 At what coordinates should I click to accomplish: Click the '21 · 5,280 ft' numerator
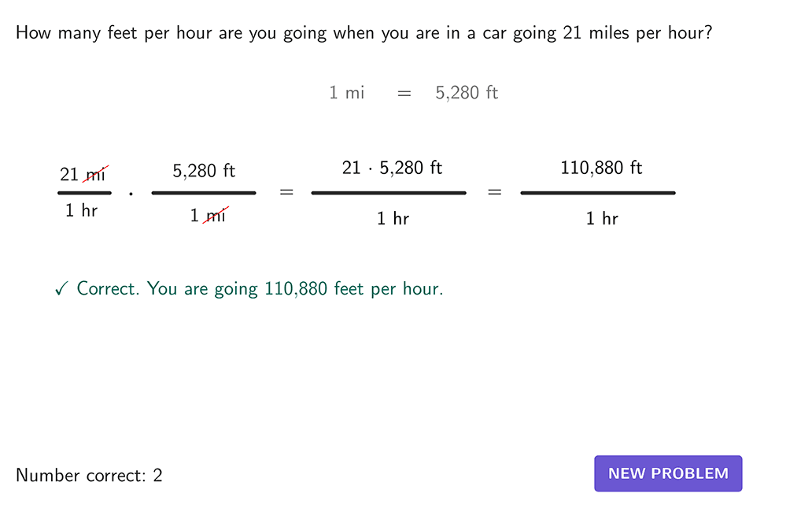point(392,168)
